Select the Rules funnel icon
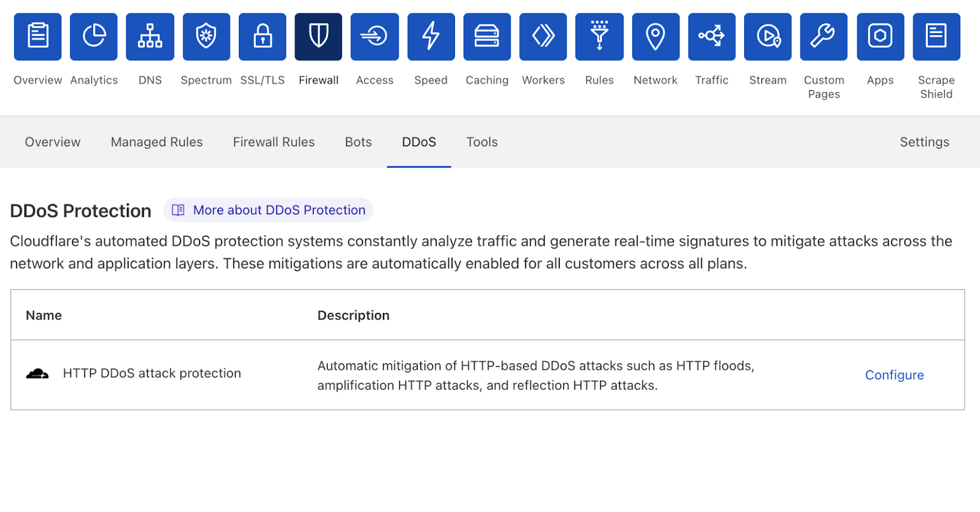The image size is (980, 512). [x=599, y=37]
